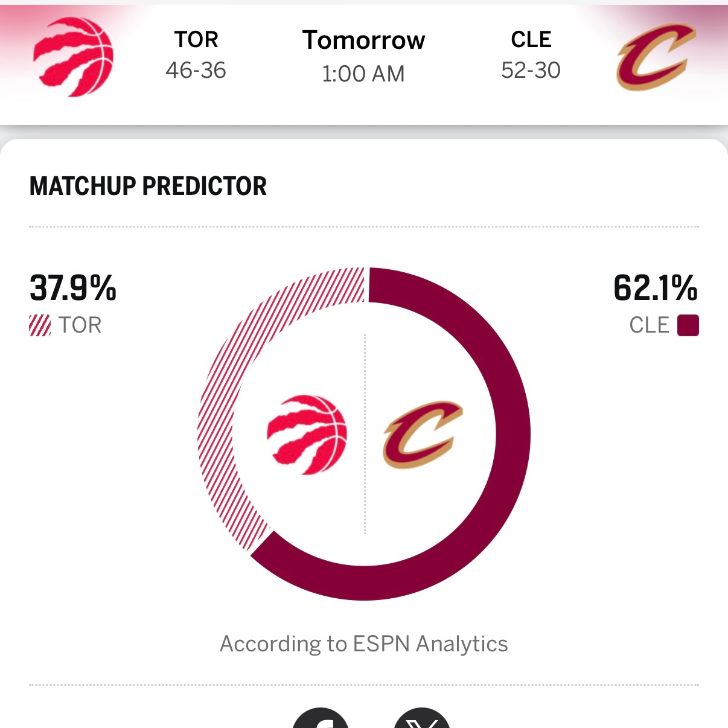This screenshot has width=728, height=728.
Task: Click the maroon CLE color swatch
Action: (688, 324)
